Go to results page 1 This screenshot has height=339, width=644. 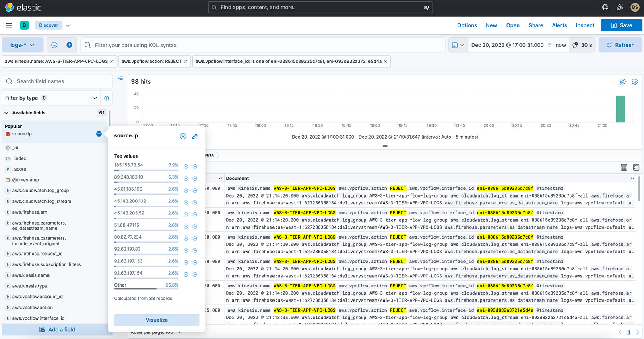click(x=629, y=333)
